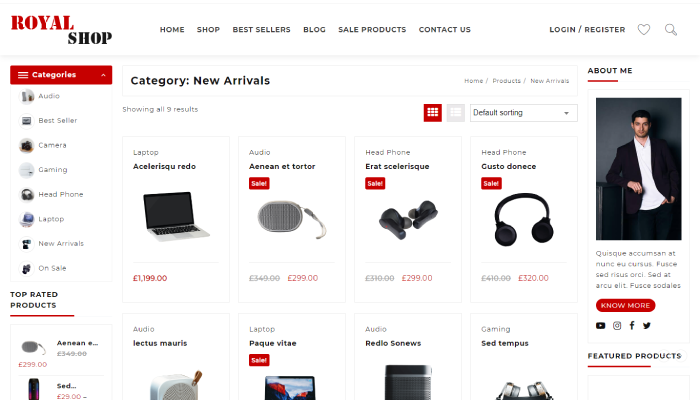Open Login / Register link
Image resolution: width=700 pixels, height=400 pixels.
coord(587,29)
